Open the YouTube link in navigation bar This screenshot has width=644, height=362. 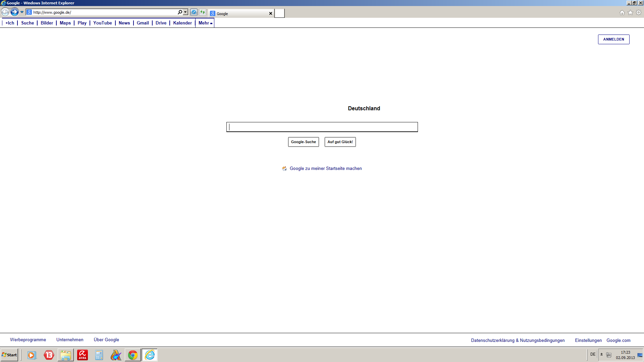102,23
